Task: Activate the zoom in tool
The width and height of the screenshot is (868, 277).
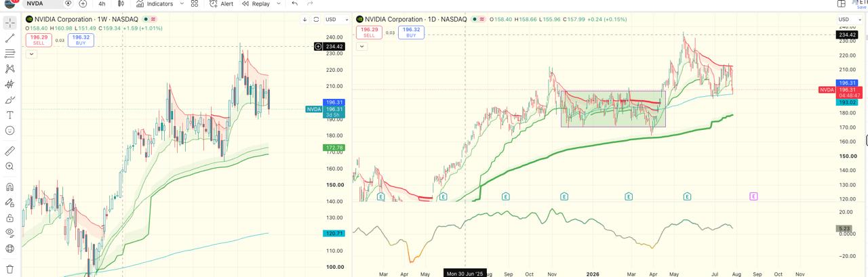Action: (10, 167)
